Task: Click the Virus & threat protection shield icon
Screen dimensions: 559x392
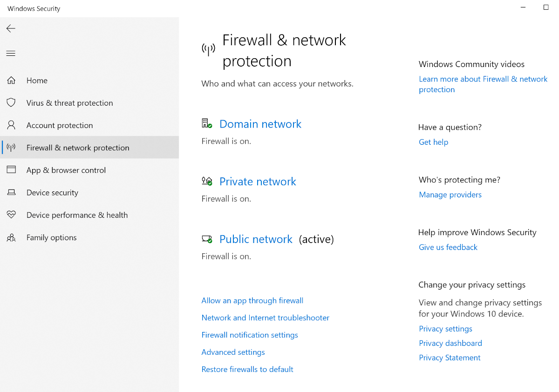Action: 11,103
